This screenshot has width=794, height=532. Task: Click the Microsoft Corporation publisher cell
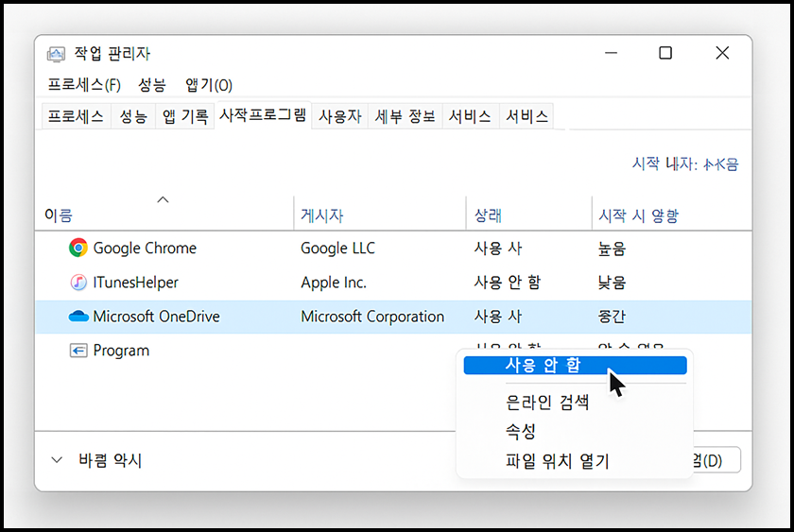372,317
